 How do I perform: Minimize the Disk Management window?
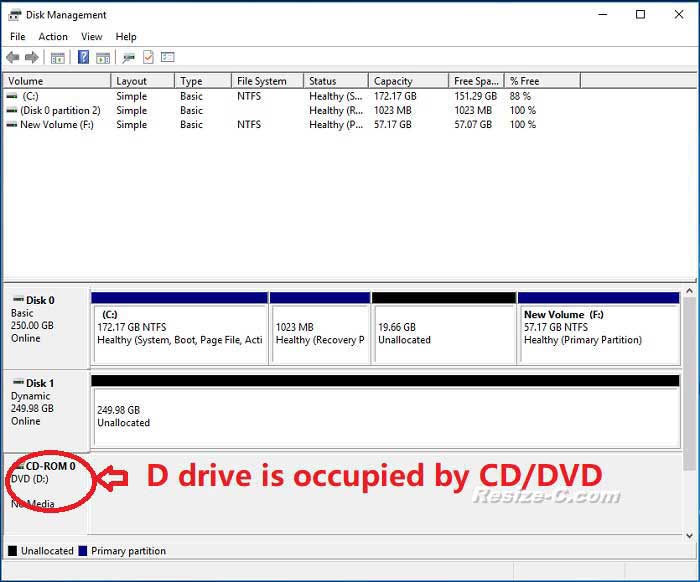click(603, 15)
